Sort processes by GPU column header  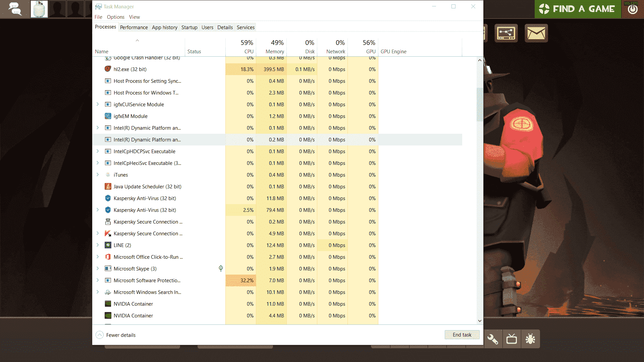pyautogui.click(x=363, y=47)
